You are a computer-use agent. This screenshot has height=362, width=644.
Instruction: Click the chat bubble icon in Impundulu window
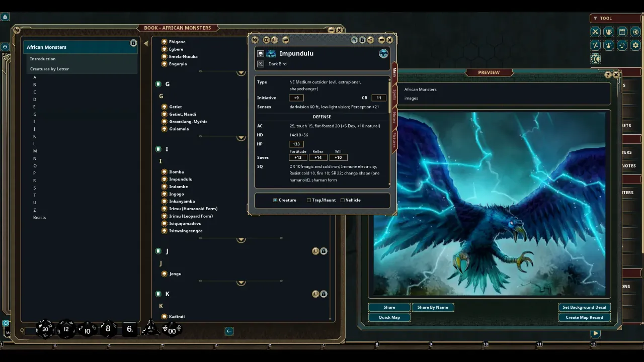[286, 40]
